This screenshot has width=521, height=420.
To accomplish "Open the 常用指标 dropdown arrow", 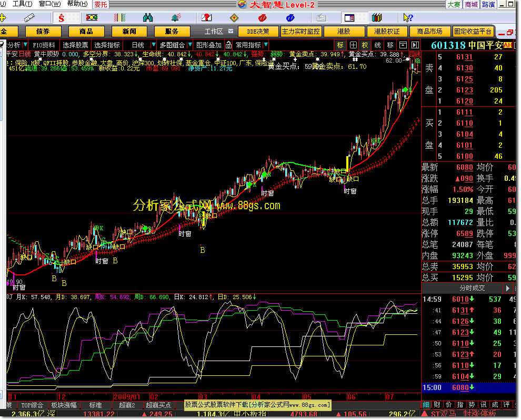I will tap(265, 45).
